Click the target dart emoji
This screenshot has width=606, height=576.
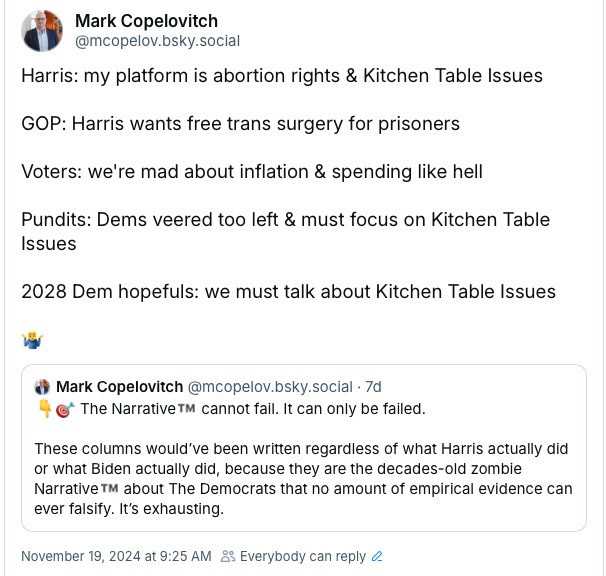tap(64, 409)
